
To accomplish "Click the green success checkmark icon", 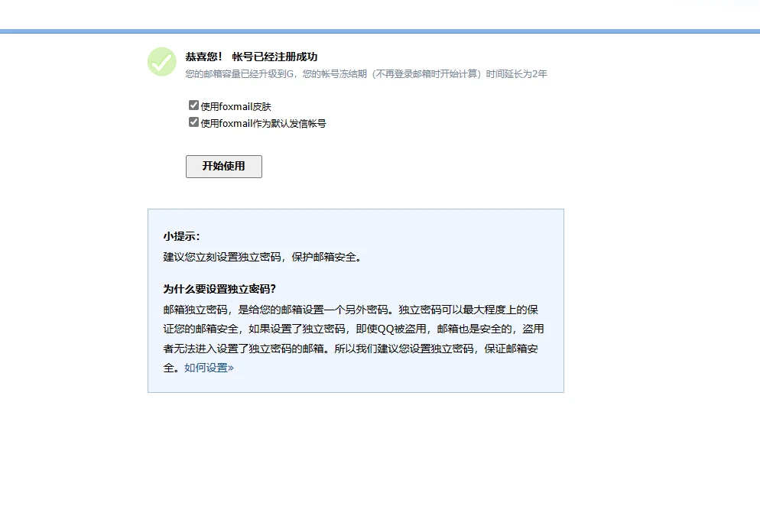I will [162, 62].
